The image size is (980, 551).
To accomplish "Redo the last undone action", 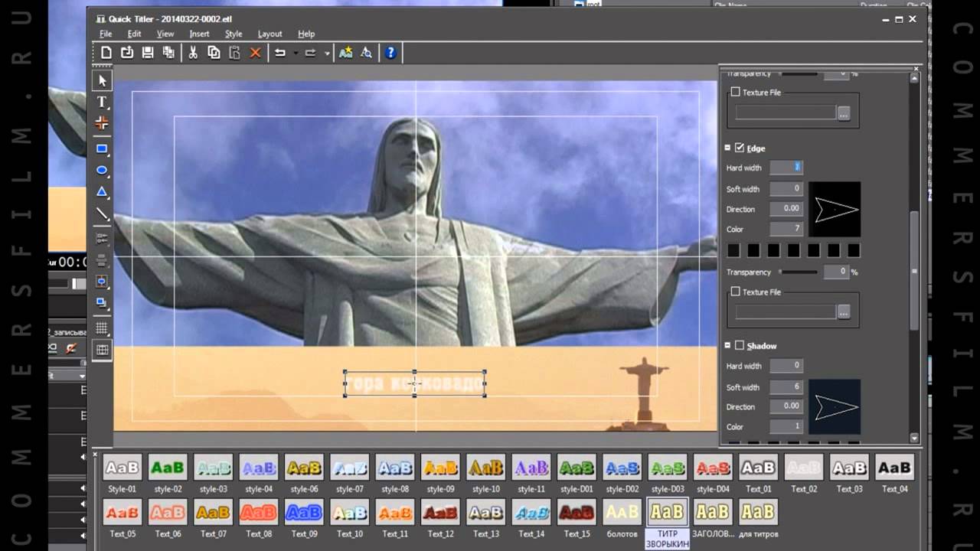I will tap(311, 53).
